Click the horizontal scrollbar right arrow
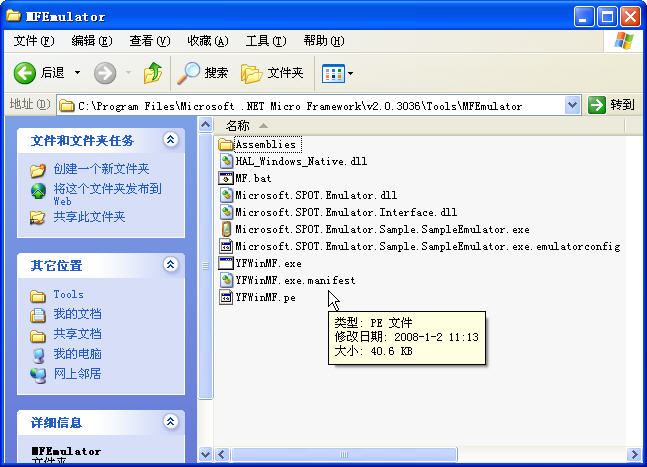The width and height of the screenshot is (647, 467). click(633, 455)
